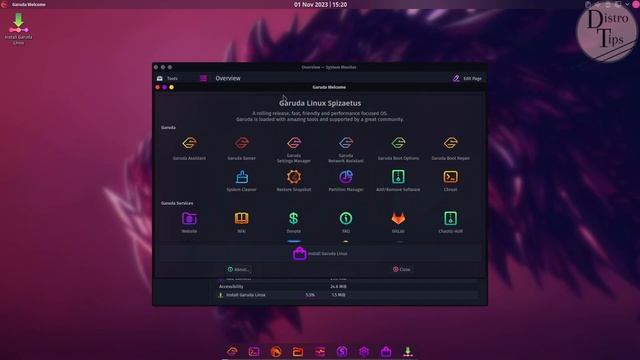Click Install Garuda Linux button in Welcome
The image size is (640, 360).
[320, 253]
